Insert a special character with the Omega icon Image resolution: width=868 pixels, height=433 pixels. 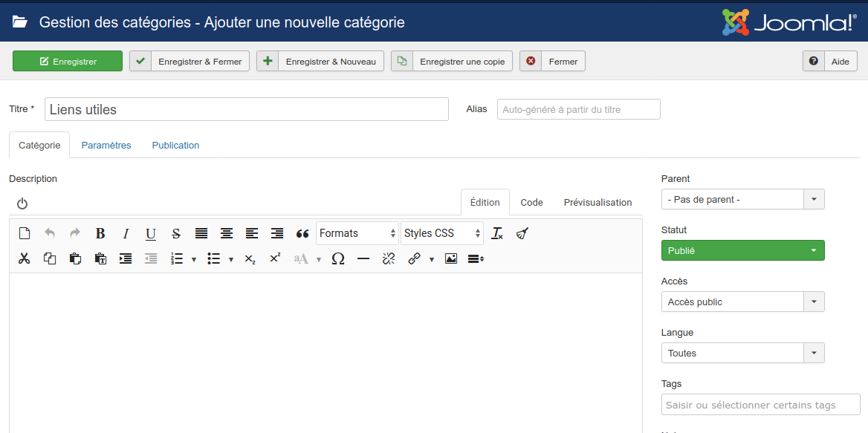(x=337, y=258)
